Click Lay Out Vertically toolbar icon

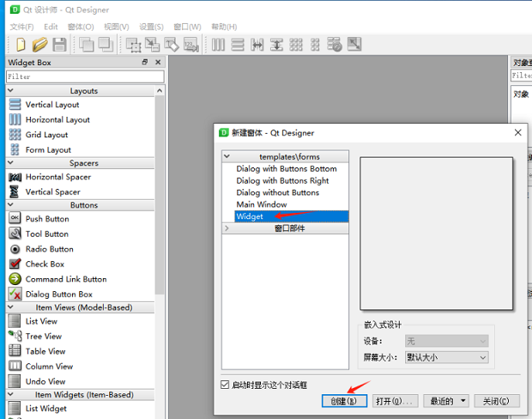(x=238, y=45)
